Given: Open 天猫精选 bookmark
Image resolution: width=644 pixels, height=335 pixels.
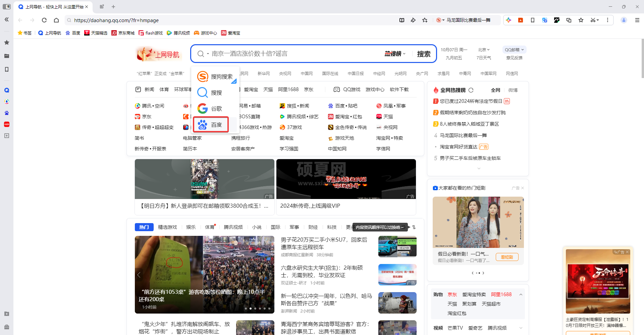Looking at the screenshot, I should tap(96, 33).
